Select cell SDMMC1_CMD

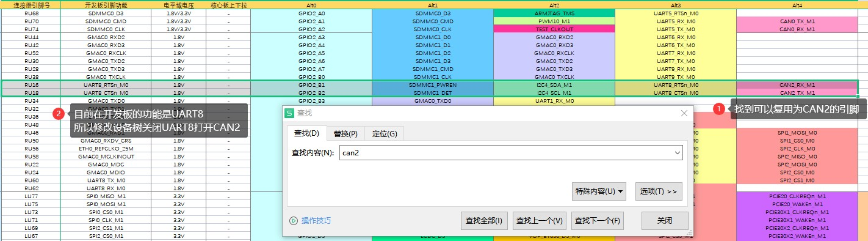pyautogui.click(x=433, y=69)
